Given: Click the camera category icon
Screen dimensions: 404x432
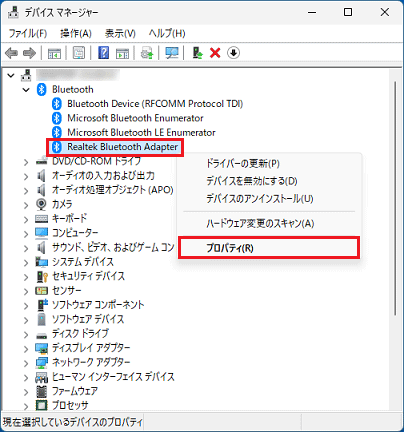Looking at the screenshot, I should tap(41, 204).
